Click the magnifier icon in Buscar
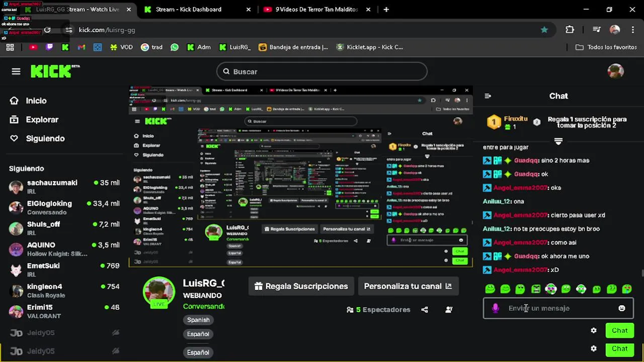Viewport: 644px width, 362px height. click(x=226, y=71)
